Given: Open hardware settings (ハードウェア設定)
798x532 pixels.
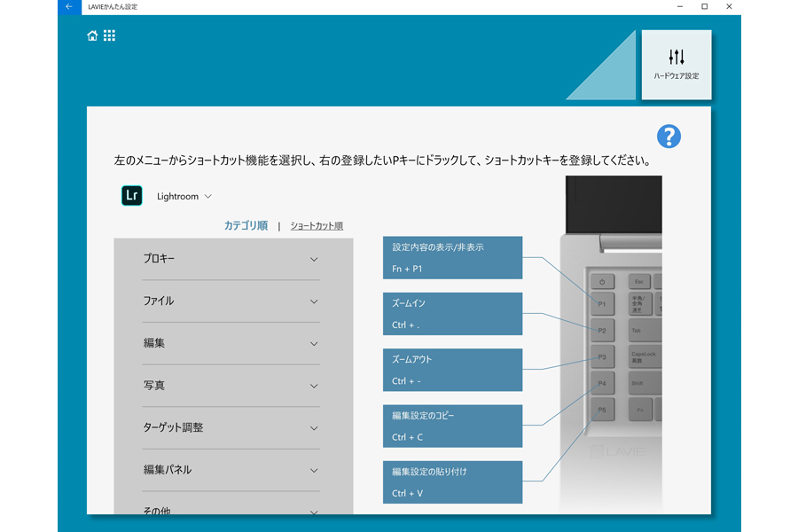Looking at the screenshot, I should pos(676,65).
